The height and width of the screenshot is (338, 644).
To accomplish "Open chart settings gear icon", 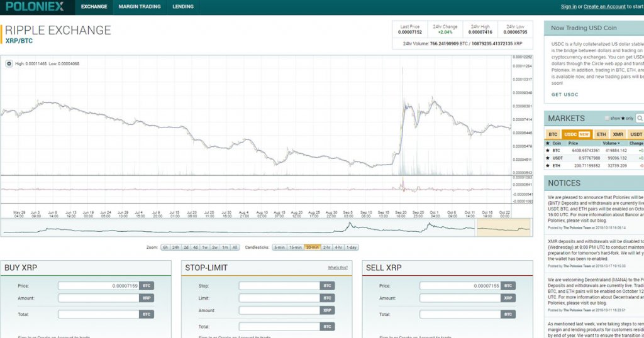I will pyautogui.click(x=9, y=63).
